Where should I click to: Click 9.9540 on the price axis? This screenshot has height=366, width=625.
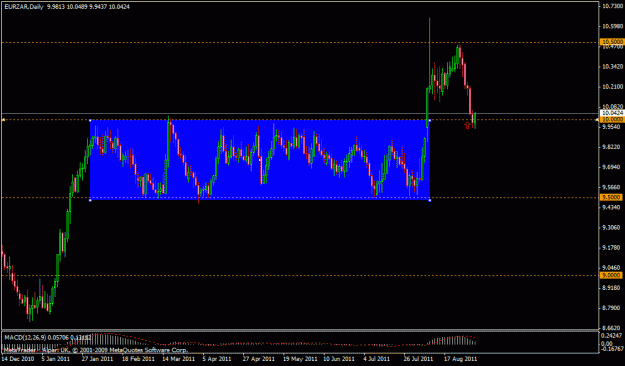pos(612,127)
